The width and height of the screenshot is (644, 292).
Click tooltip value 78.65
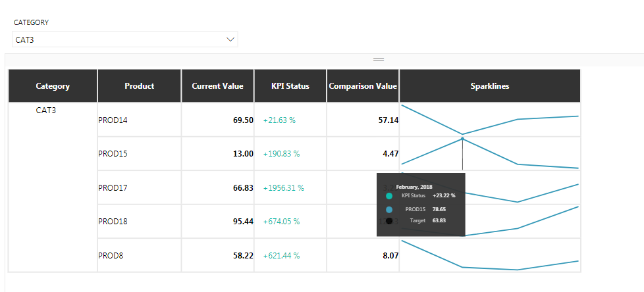coord(439,209)
